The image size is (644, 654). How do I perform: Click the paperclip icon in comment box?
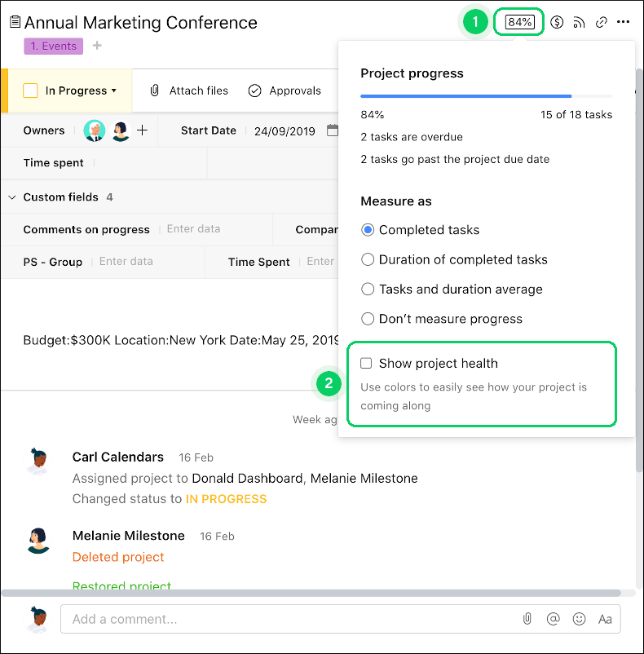tap(527, 619)
